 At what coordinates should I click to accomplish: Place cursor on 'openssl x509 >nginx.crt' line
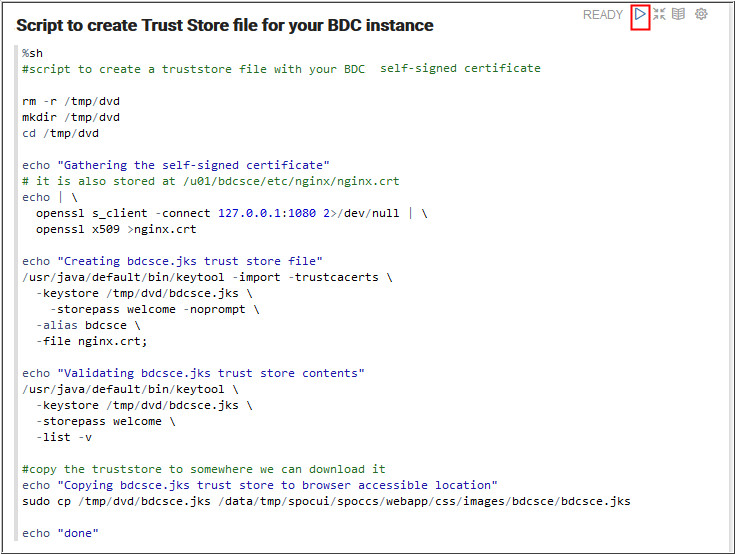pyautogui.click(x=116, y=229)
